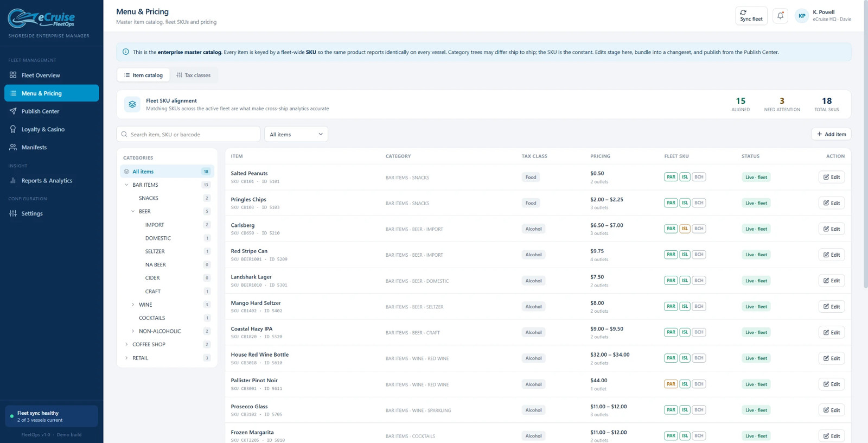The image size is (868, 443).
Task: Go to Loyalty & Casino
Action: [x=52, y=129]
